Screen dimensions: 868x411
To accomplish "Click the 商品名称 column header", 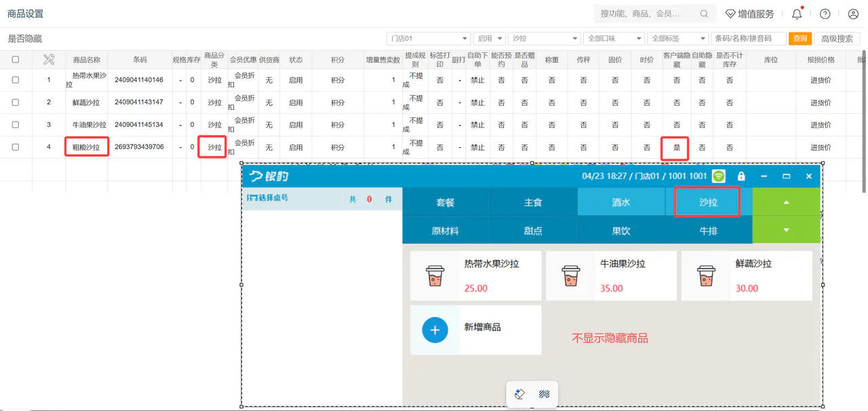I will [x=87, y=60].
